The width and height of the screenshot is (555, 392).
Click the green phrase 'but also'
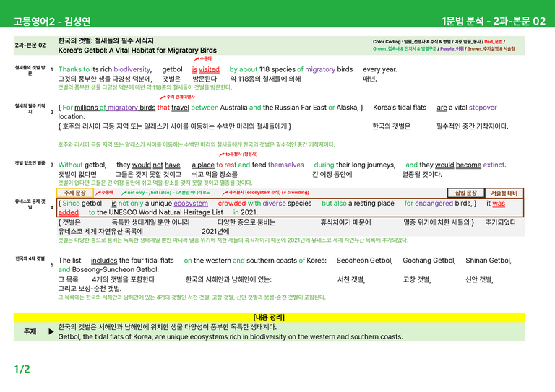tap(334, 204)
